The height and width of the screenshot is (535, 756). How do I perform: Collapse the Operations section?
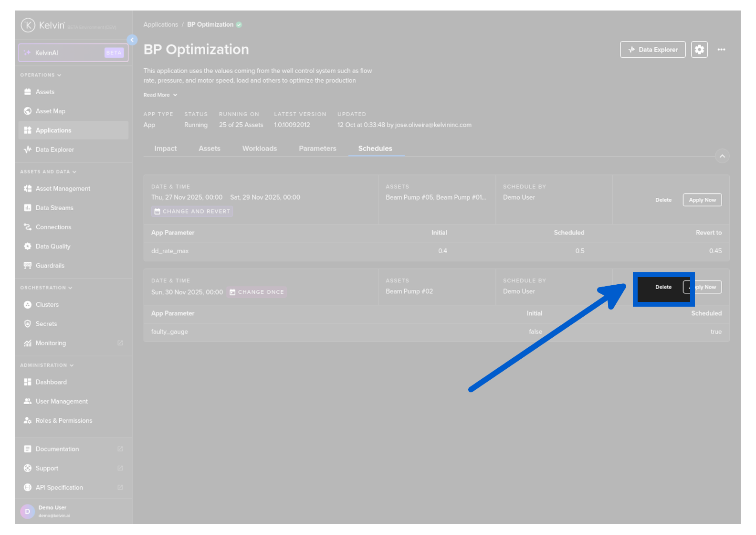point(41,75)
